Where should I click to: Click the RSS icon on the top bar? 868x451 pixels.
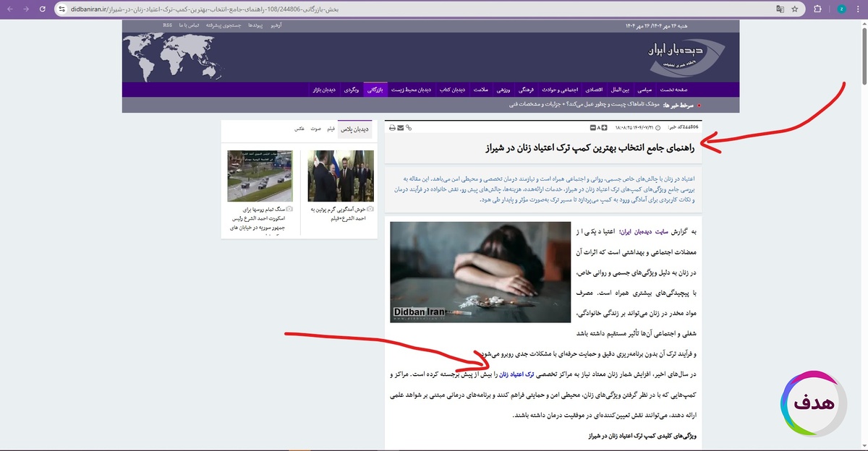pyautogui.click(x=167, y=25)
